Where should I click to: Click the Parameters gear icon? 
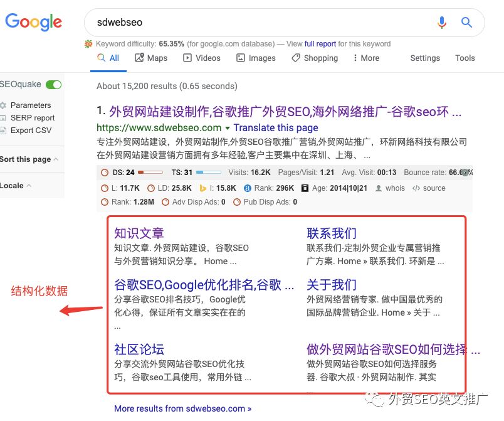[3, 105]
